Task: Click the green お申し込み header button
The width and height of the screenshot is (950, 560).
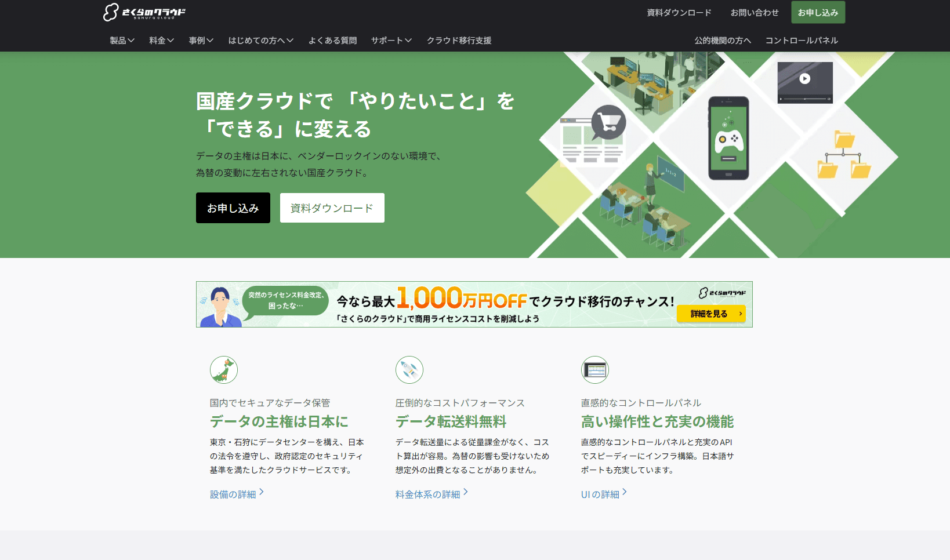Action: click(818, 12)
